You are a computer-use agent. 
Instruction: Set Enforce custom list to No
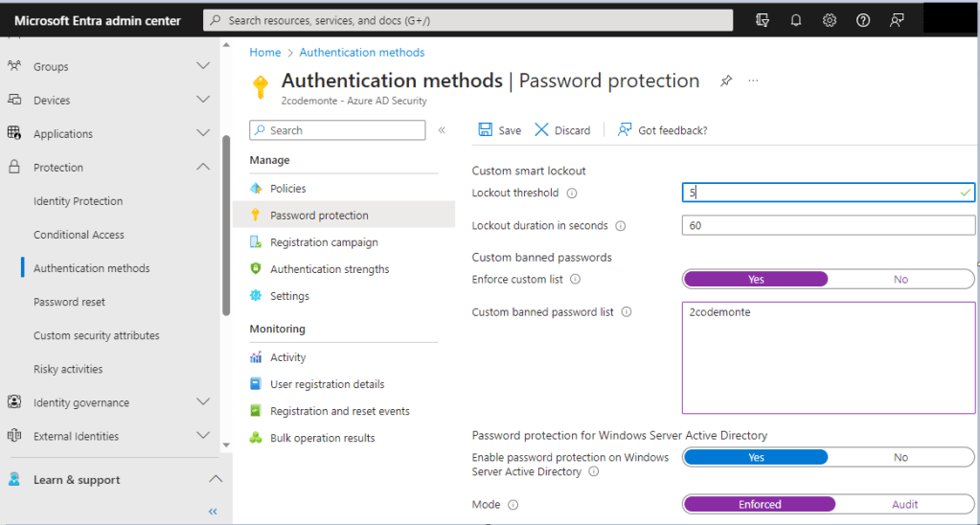[x=900, y=280]
